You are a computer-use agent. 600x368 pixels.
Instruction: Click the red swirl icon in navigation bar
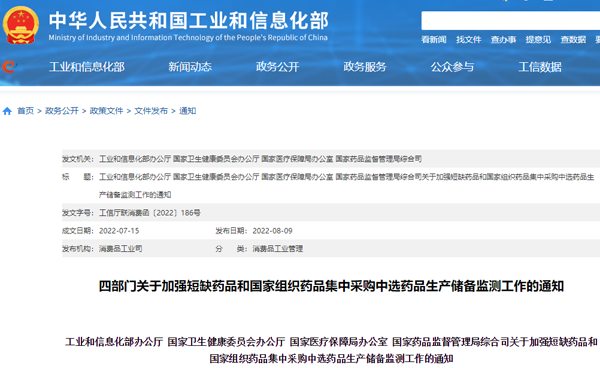tap(9, 67)
